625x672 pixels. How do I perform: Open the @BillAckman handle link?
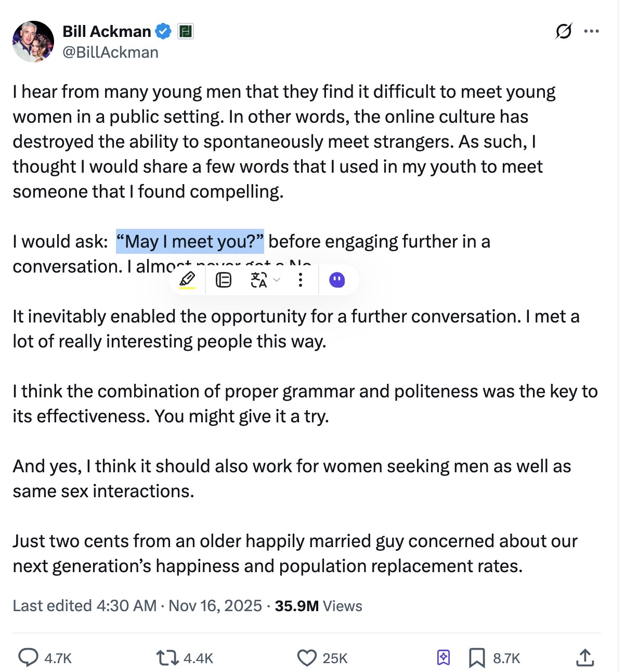tap(110, 53)
